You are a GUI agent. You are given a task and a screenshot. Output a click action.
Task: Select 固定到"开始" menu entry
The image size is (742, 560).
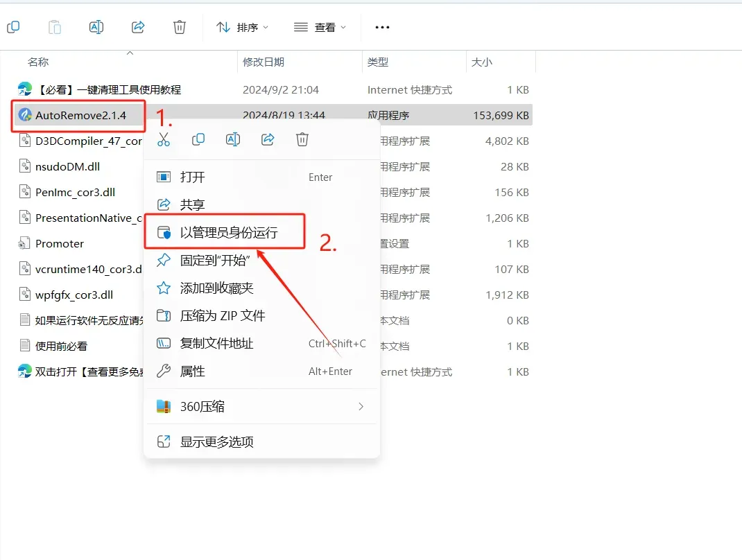[x=261, y=260]
